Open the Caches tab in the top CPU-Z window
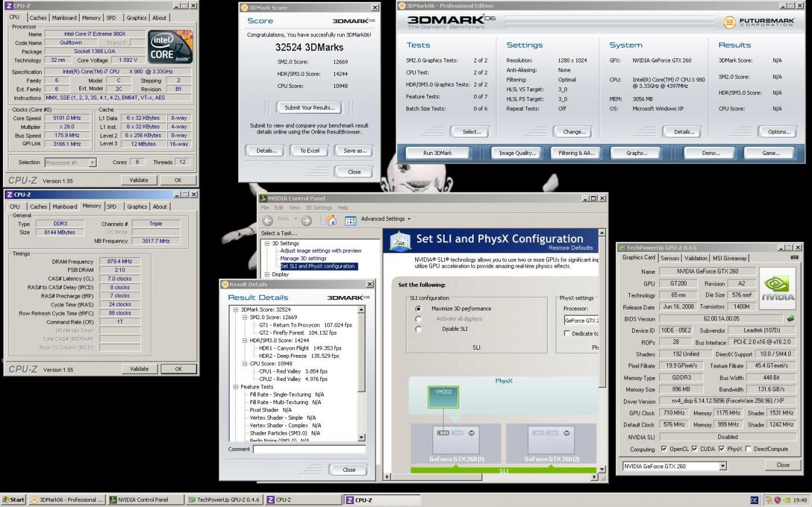 click(x=38, y=18)
